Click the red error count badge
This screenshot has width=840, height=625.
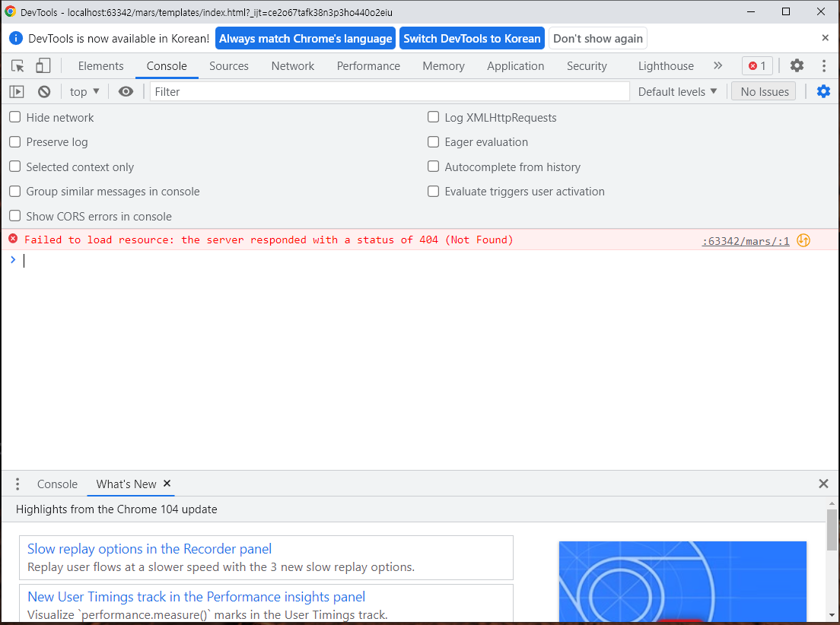pos(757,66)
